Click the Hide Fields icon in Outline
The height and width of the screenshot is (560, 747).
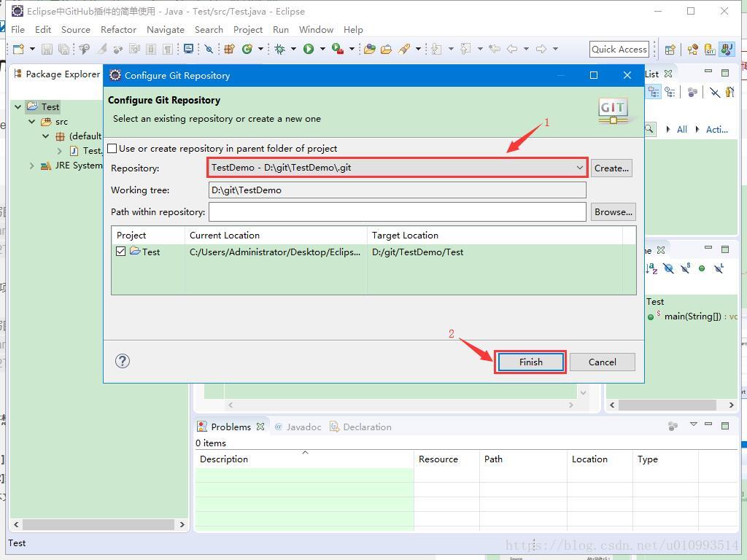click(668, 268)
